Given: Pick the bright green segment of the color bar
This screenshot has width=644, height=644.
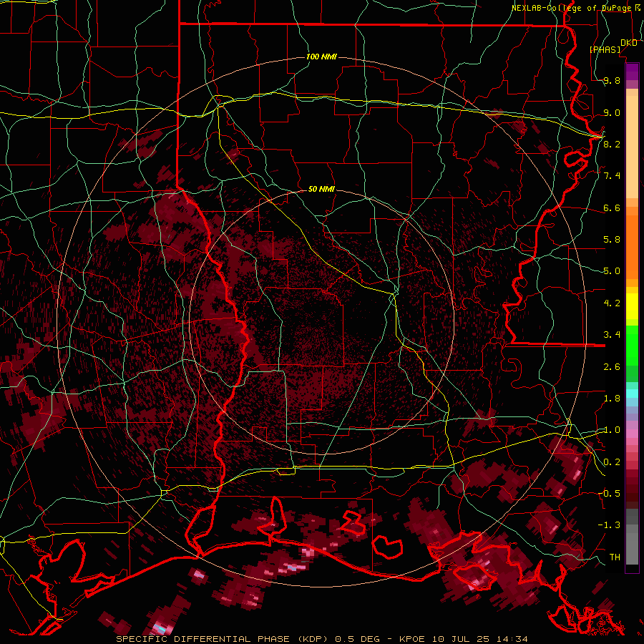Looking at the screenshot, I should point(632,345).
